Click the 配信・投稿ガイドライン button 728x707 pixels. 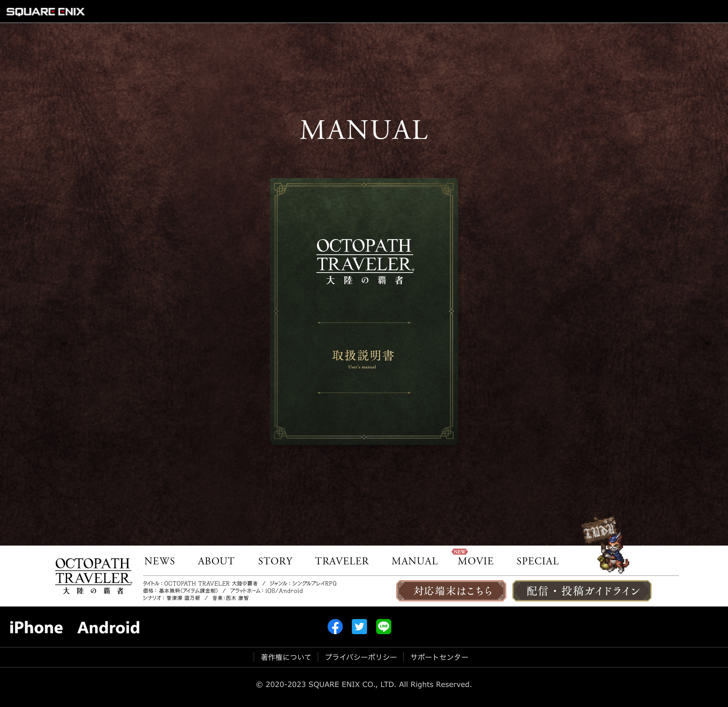pos(582,591)
